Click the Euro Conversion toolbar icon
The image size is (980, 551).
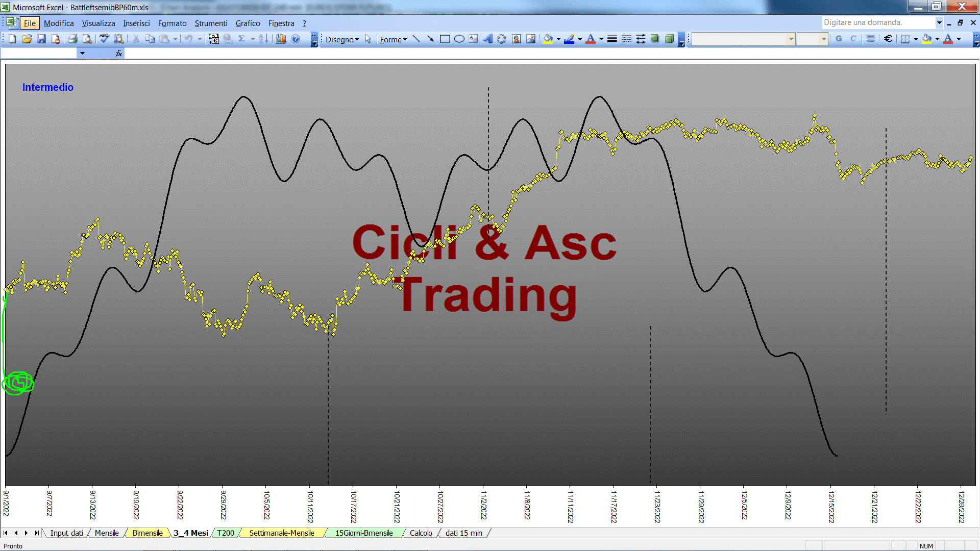coord(214,39)
